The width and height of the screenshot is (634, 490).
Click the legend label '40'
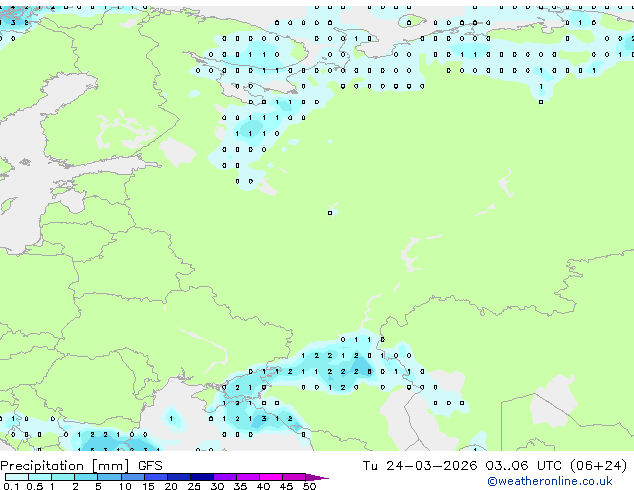coord(263,486)
